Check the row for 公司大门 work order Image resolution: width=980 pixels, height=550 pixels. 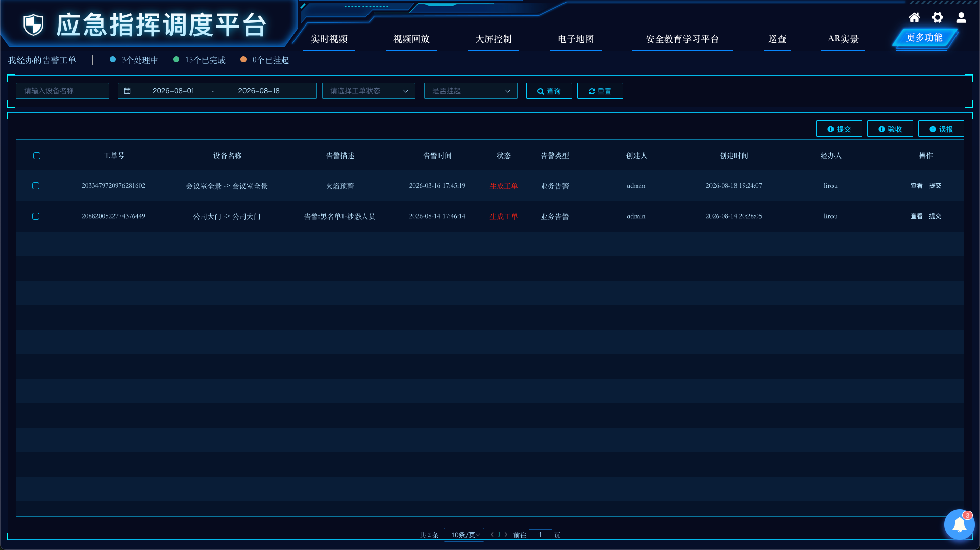(x=36, y=216)
